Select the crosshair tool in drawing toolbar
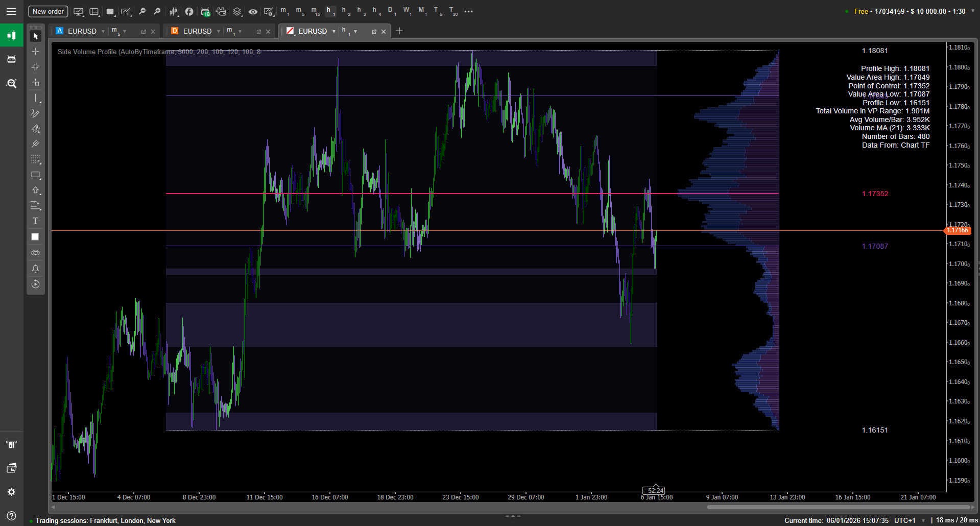 pyautogui.click(x=36, y=51)
